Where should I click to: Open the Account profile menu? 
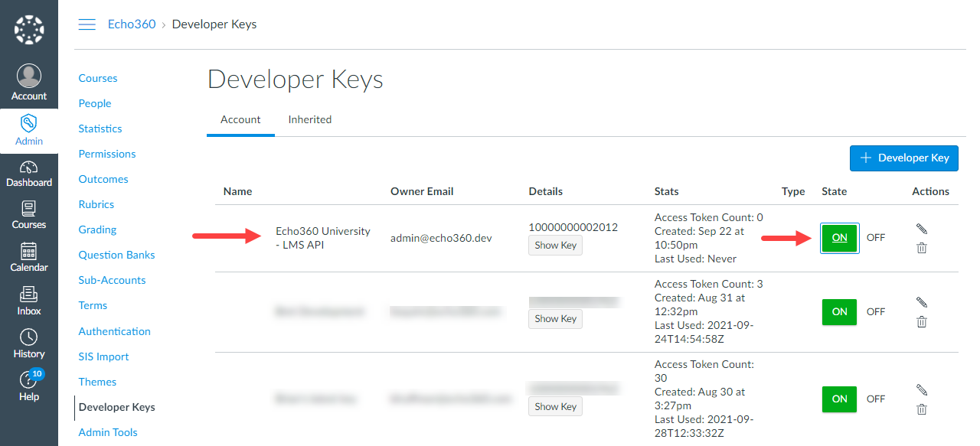point(29,83)
